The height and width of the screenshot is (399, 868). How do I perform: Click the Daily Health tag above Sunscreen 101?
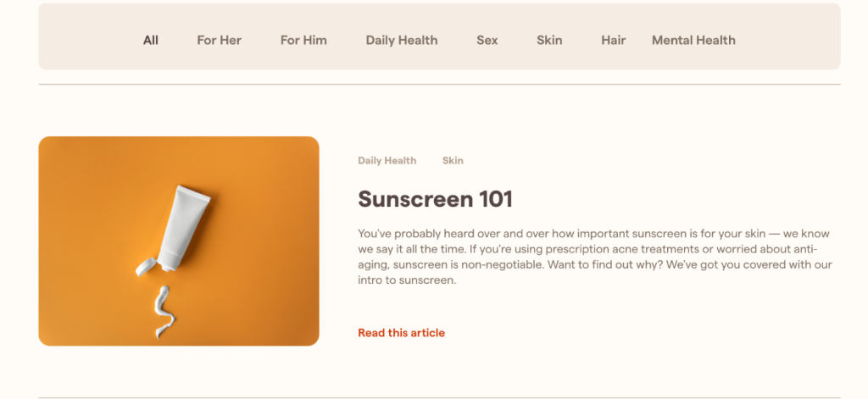[x=387, y=160]
